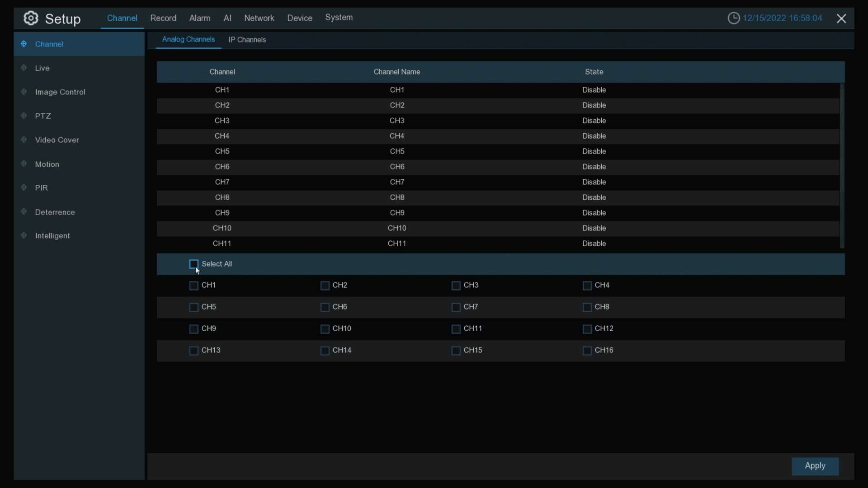
Task: Tick the Select All checkbox
Action: pyautogui.click(x=194, y=264)
